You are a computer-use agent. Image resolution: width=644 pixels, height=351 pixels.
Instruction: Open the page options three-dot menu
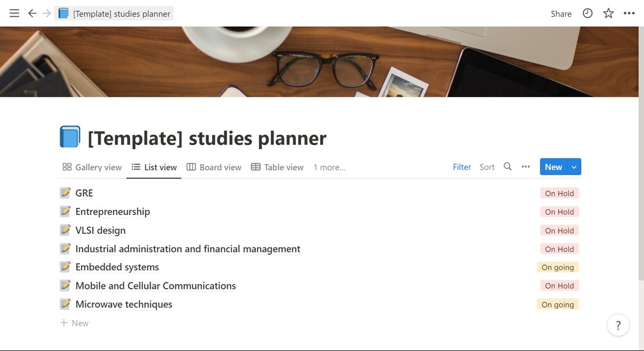(629, 13)
